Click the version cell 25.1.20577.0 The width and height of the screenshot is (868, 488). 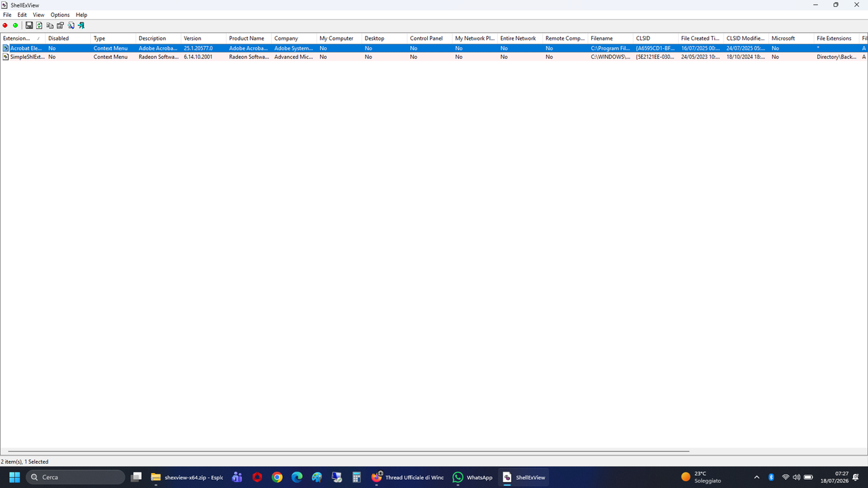(x=198, y=48)
